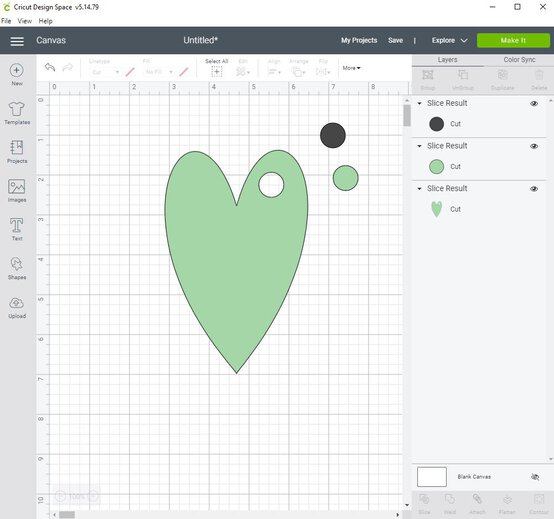Screen dimensions: 554x519
Task: Open the Edit tool in toolbar
Action: tap(243, 68)
